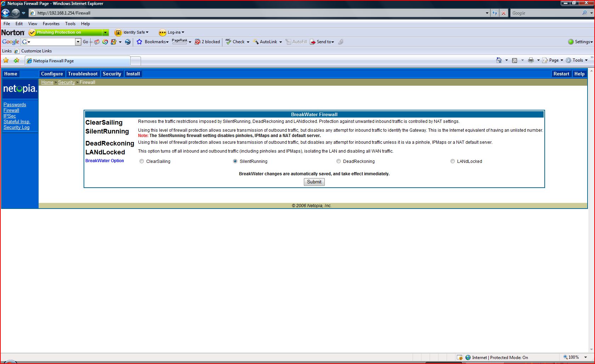Screen dimensions: 595x364
Task: Click the Norton phishing protection checkmark icon
Action: (32, 33)
